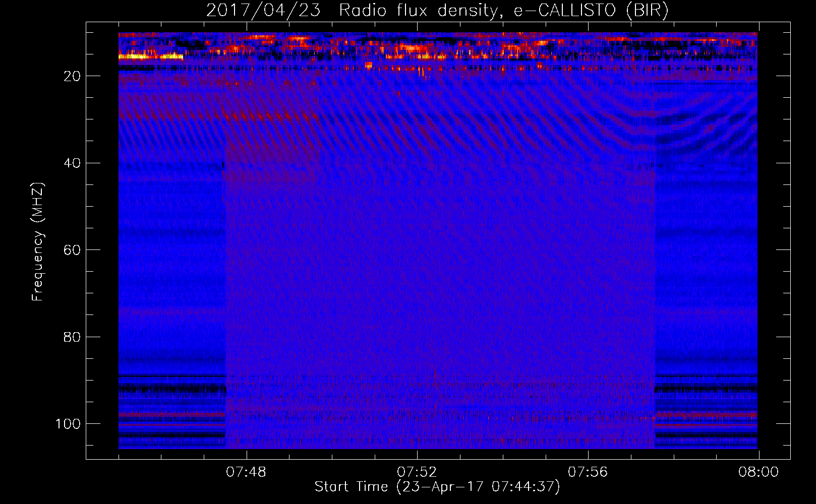This screenshot has height=504, width=816.
Task: Click the '08:00' time tick label
Action: pyautogui.click(x=759, y=472)
